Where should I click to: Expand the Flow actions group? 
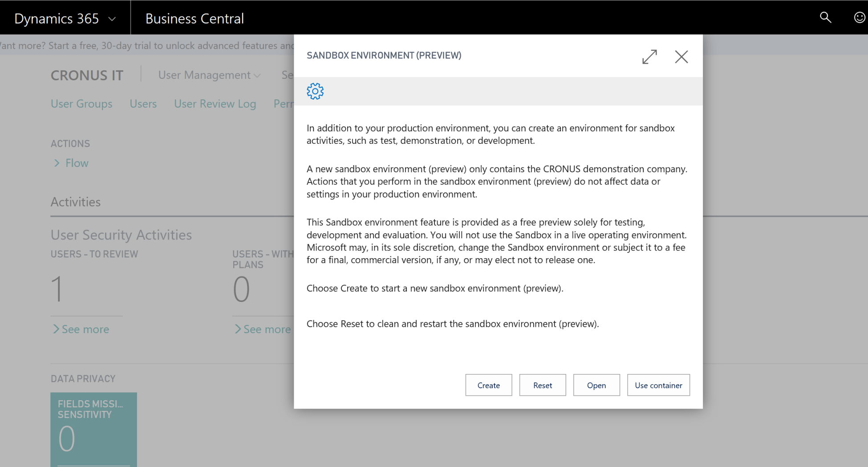(71, 163)
